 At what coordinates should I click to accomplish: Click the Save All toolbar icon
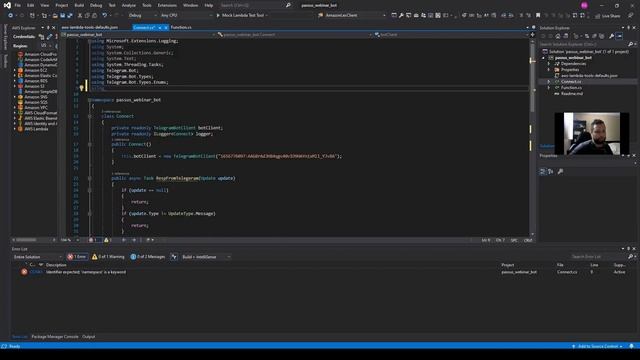70,16
